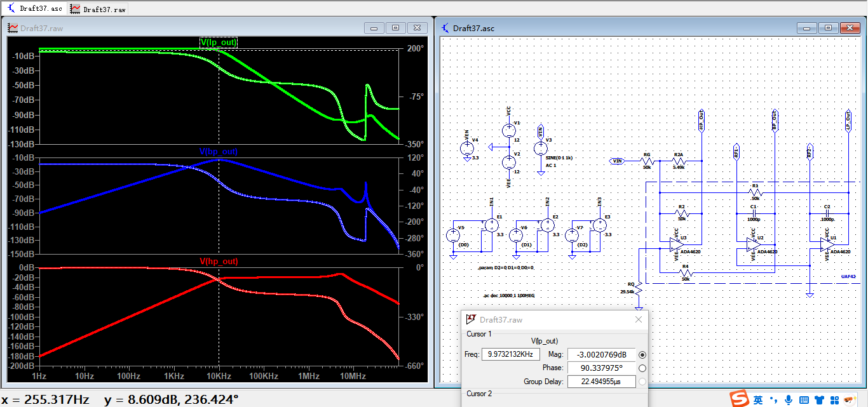Open the IME soft keyboard icon
The image size is (868, 407).
(x=804, y=399)
